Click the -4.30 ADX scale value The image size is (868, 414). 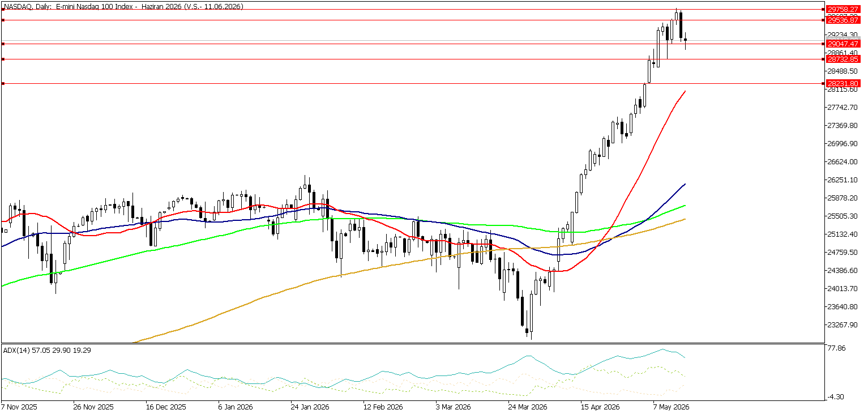[x=837, y=397]
